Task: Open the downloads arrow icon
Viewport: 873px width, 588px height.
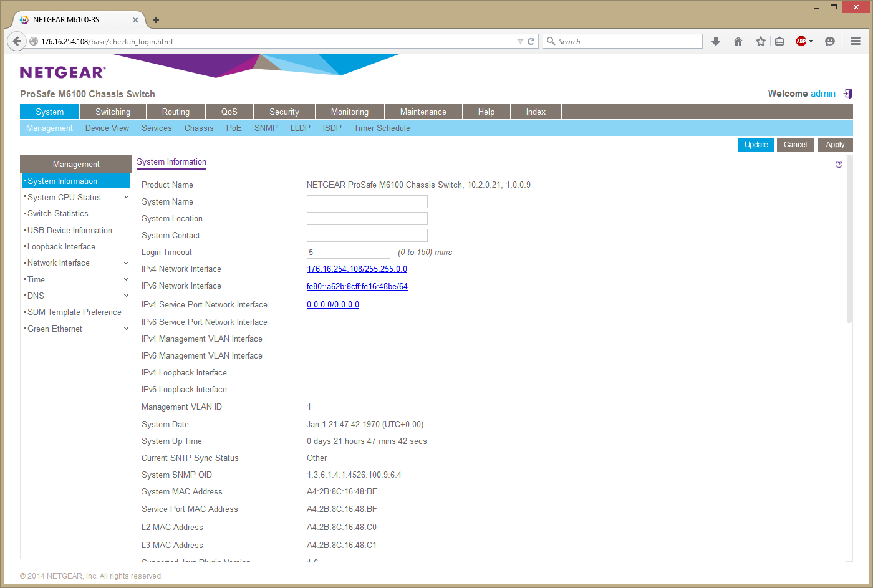Action: coord(716,41)
